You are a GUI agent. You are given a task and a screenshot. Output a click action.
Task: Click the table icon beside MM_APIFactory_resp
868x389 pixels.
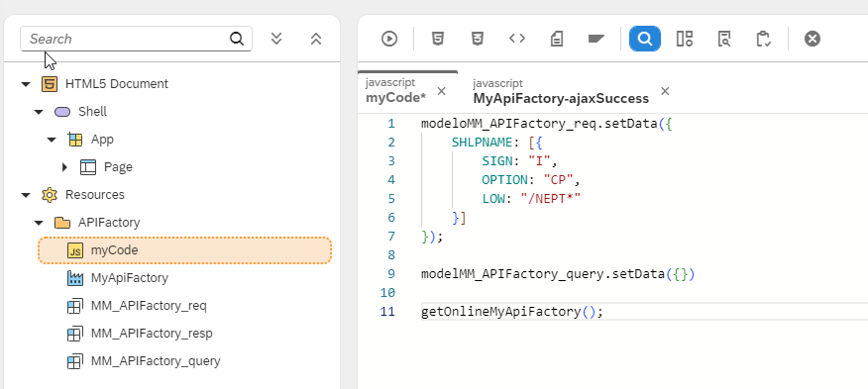coord(74,334)
